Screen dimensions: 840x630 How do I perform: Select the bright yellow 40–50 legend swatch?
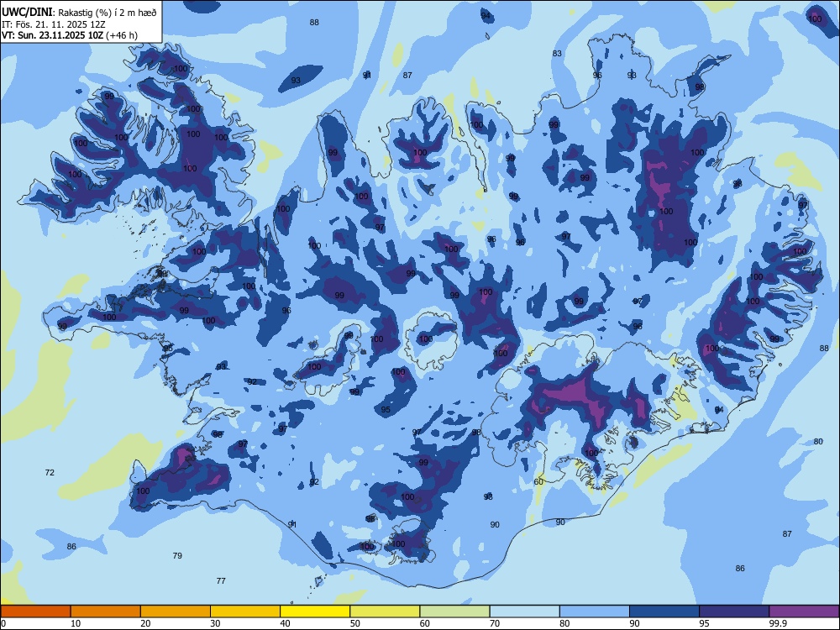[x=315, y=612]
